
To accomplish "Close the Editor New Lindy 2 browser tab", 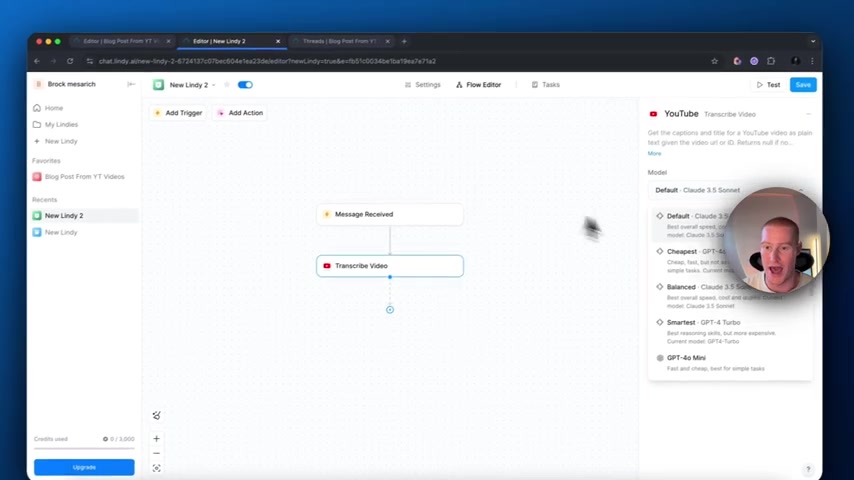I will point(278,41).
